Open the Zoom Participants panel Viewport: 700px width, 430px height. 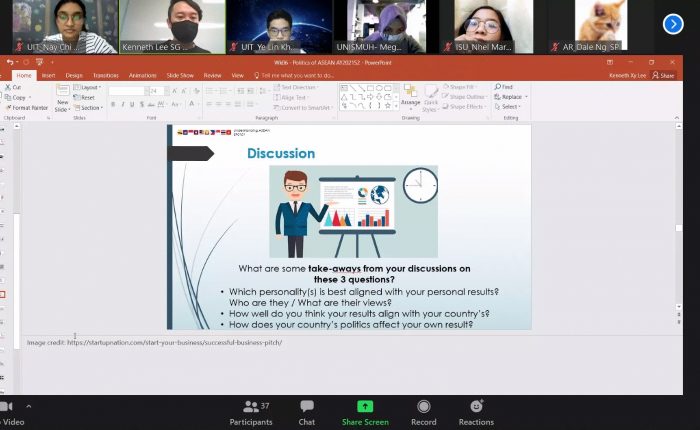click(250, 411)
